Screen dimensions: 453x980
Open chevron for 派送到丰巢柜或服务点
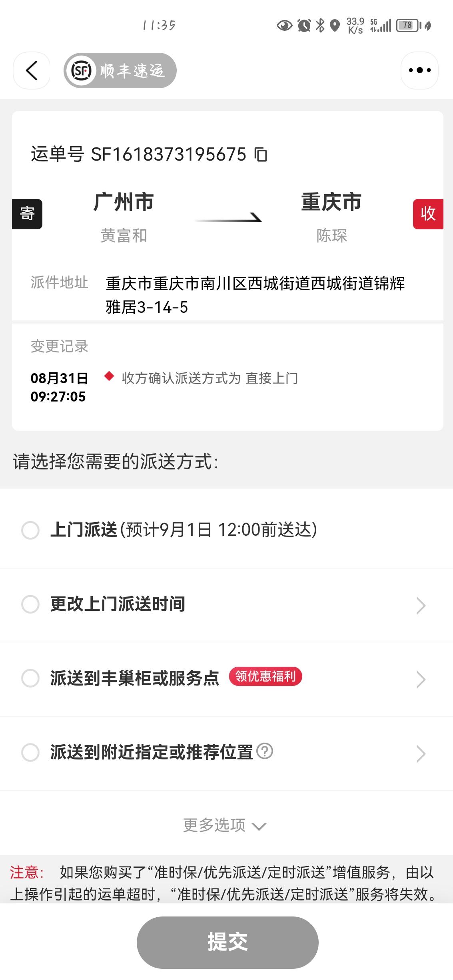421,679
